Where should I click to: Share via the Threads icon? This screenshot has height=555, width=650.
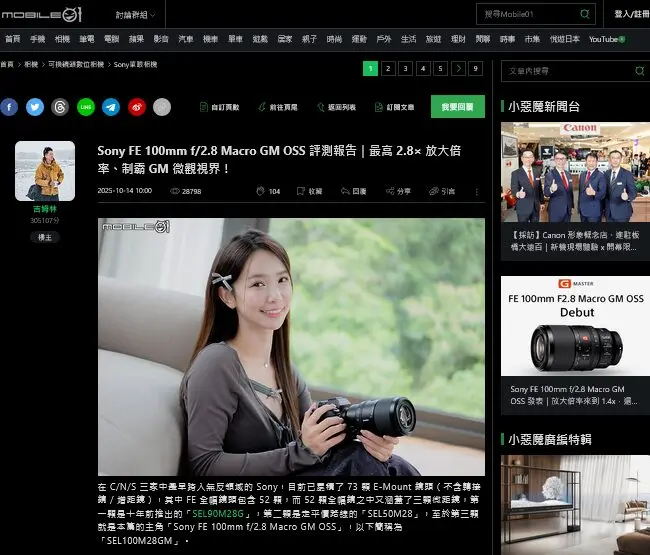(60, 107)
